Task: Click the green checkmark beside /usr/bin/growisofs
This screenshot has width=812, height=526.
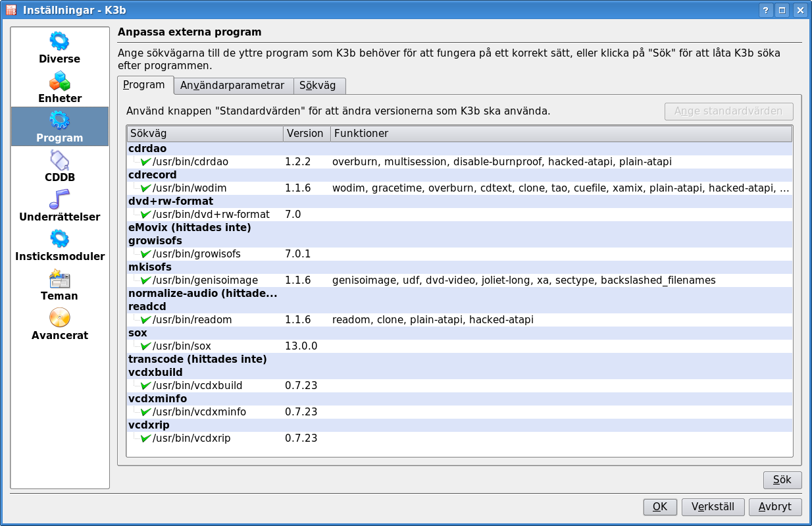Action: click(x=145, y=253)
